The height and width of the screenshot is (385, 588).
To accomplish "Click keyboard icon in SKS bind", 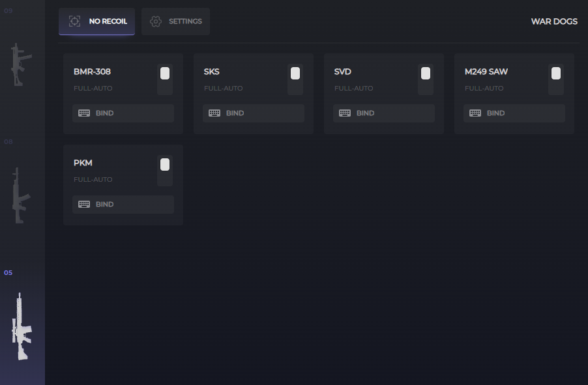I will [x=214, y=113].
